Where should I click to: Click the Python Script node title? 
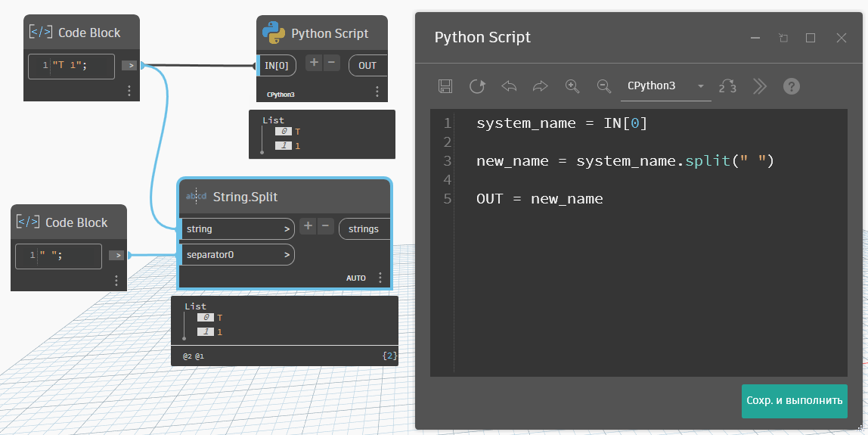point(330,33)
